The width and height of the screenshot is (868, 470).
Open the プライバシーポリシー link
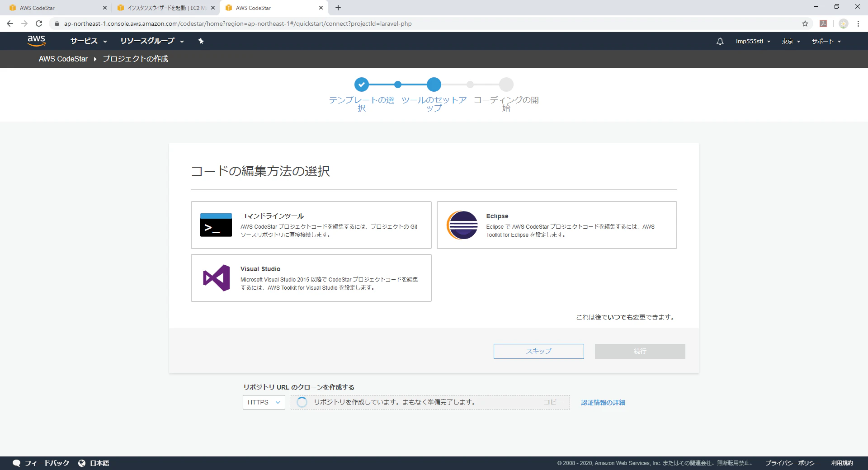point(793,463)
